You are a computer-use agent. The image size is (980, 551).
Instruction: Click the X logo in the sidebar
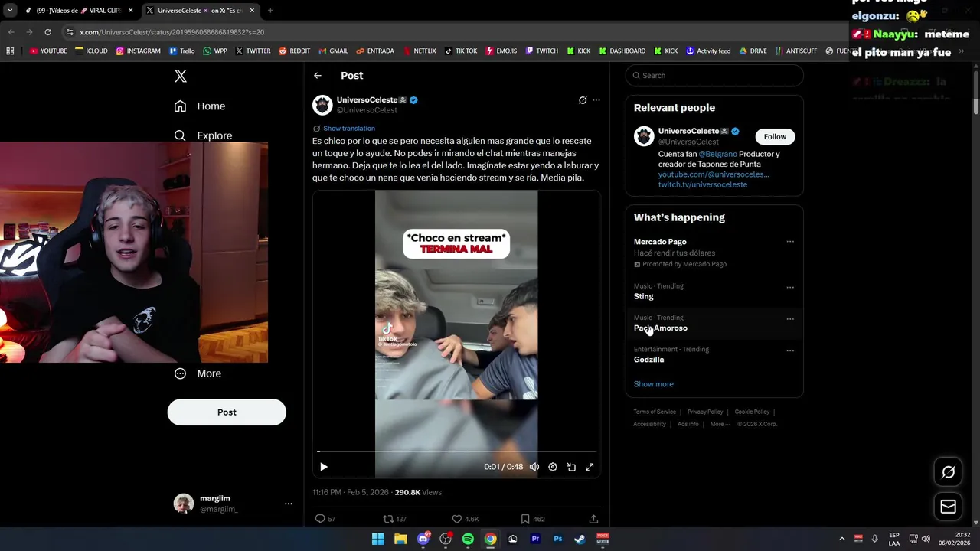(181, 76)
